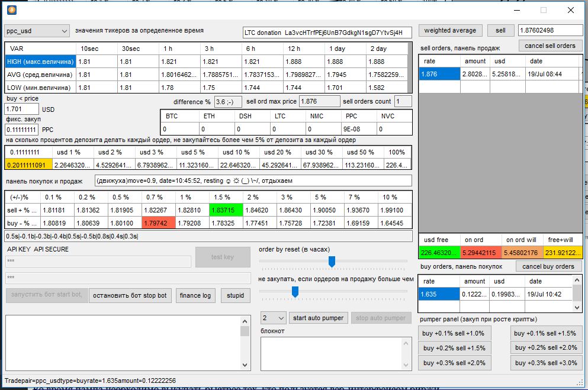Screen dimensions: 588x390
Task: Select the red 1.79742 buy cell
Action: pos(158,223)
